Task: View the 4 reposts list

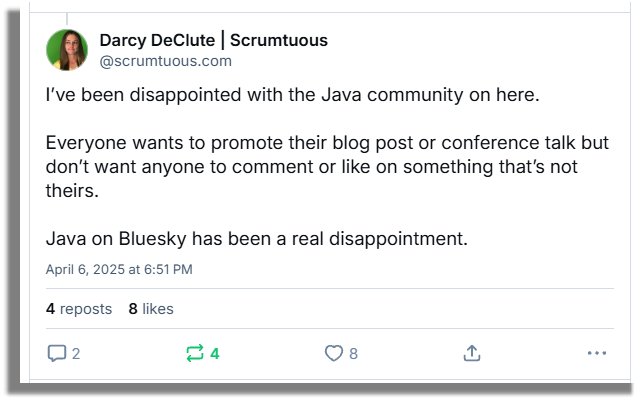Action: pos(79,309)
